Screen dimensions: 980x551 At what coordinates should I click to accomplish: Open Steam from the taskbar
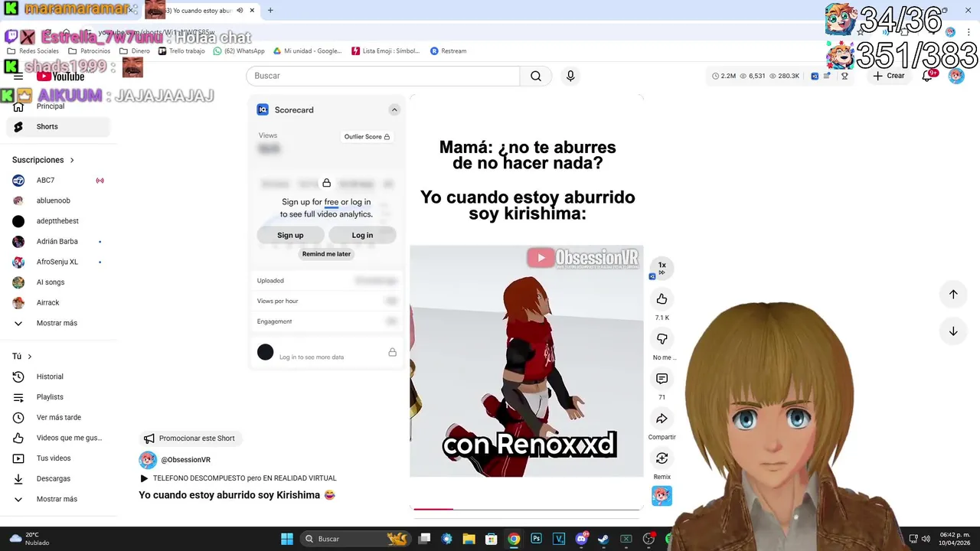[603, 539]
